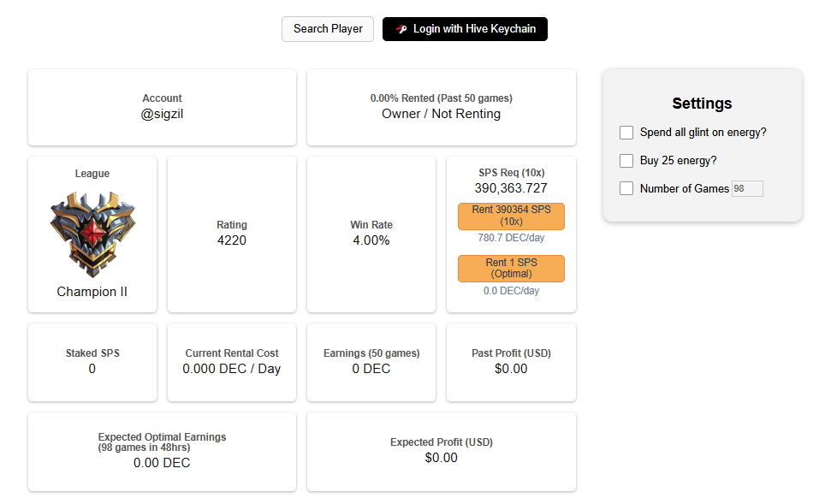Focus the Number of Games input field

[x=747, y=188]
